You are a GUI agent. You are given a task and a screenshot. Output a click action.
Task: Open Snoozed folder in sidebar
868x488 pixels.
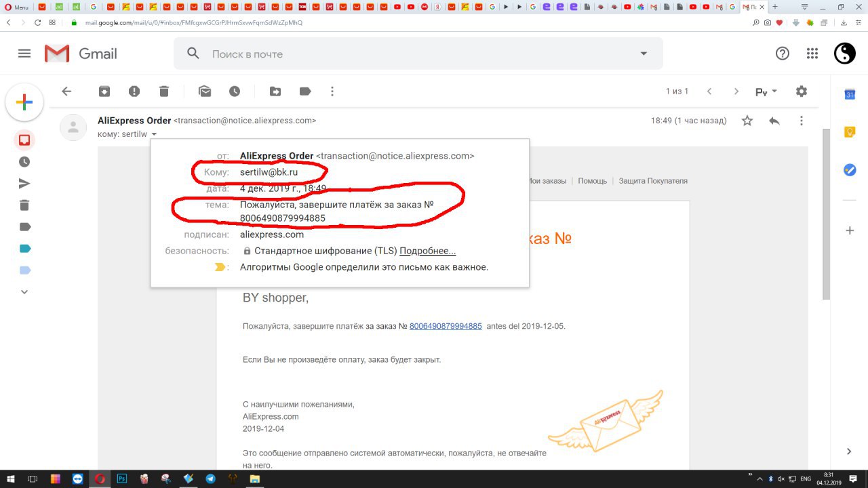tap(24, 162)
